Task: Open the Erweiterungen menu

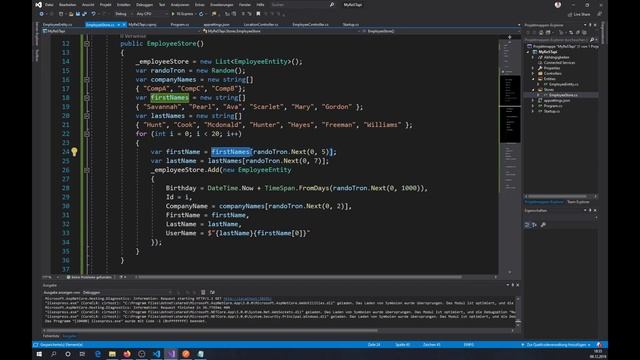Action: pyautogui.click(x=222, y=5)
